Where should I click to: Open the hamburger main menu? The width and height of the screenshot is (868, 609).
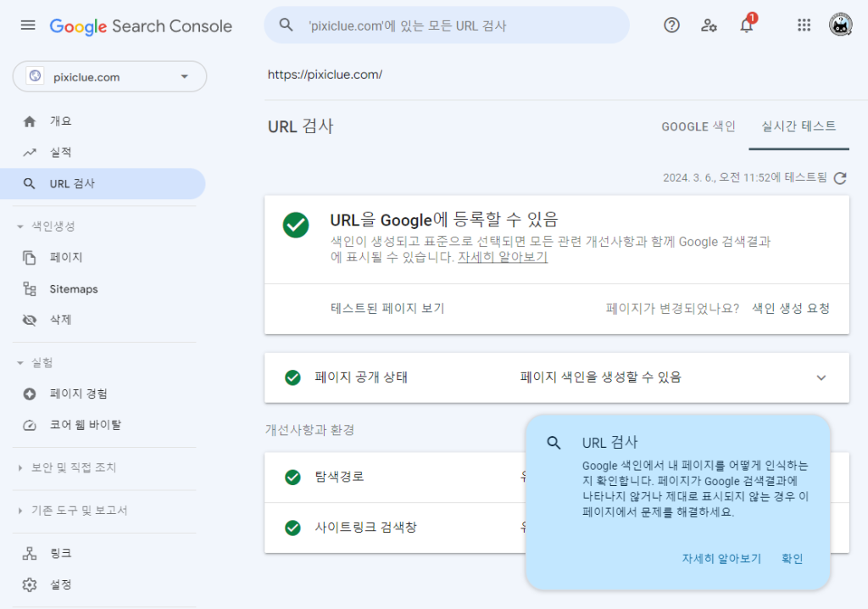point(28,25)
